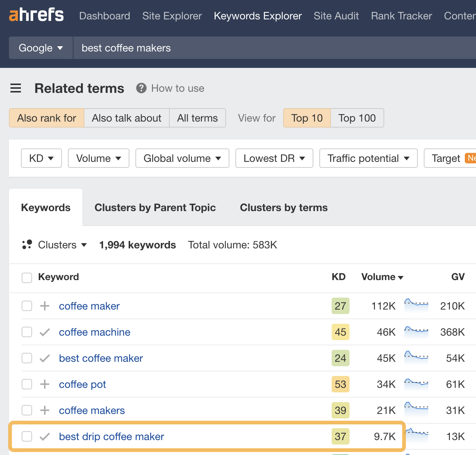Select the Top 100 view
Image resolution: width=476 pixels, height=455 pixels.
pos(357,118)
